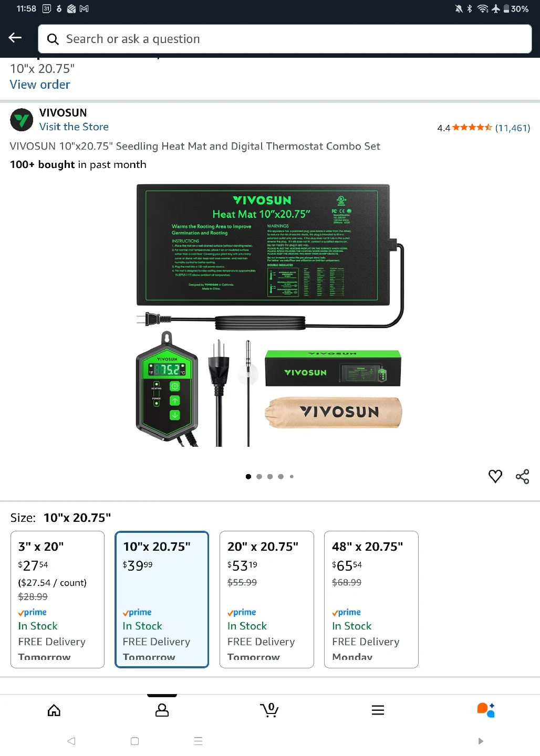Screen dimensions: 540x756
Task: Select the 20" x 20.75" size option
Action: click(x=267, y=600)
